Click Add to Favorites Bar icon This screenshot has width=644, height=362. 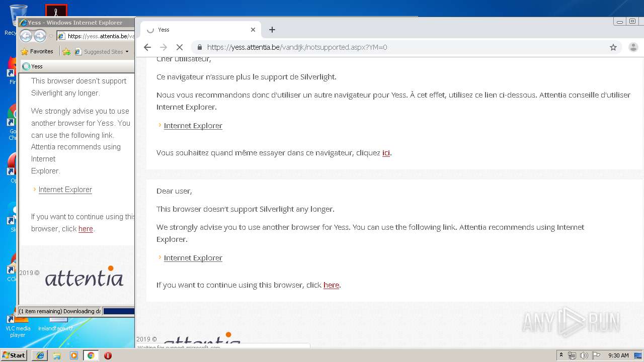point(66,51)
